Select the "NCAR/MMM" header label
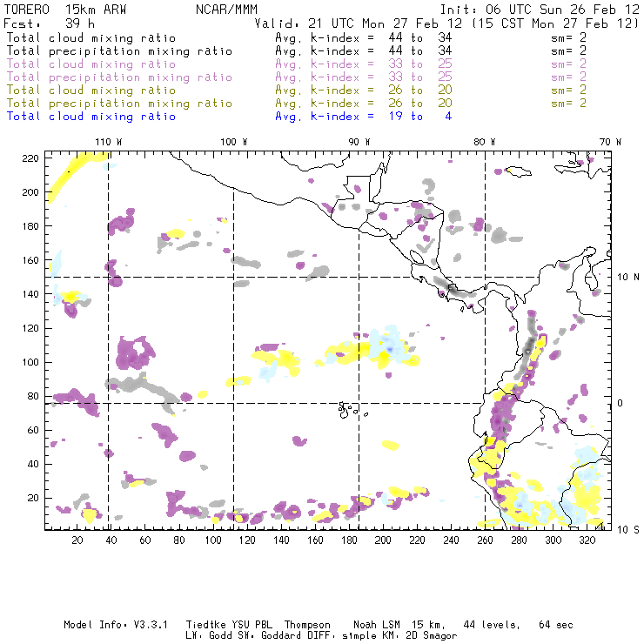This screenshot has height=644, width=644. click(227, 10)
